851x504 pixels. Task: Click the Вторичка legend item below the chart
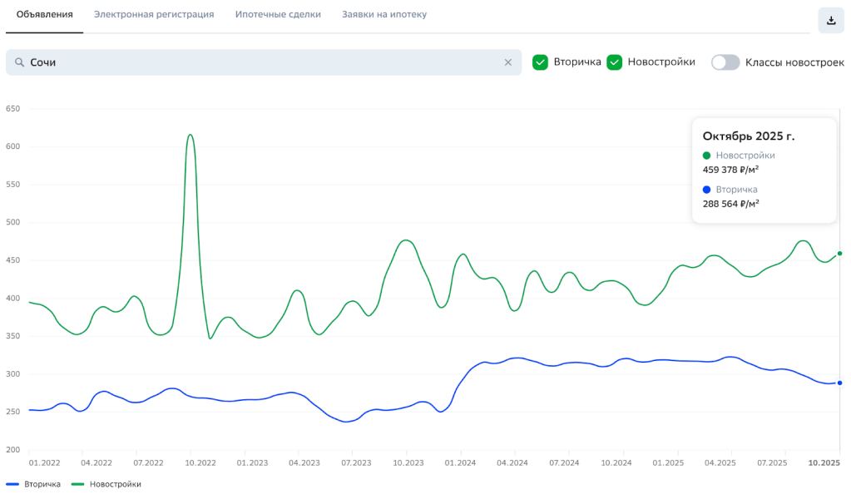(x=33, y=484)
